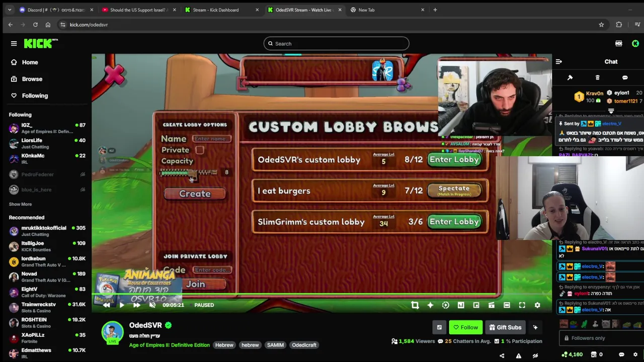
Task: Click the share icon below viewers count
Action: (502, 355)
